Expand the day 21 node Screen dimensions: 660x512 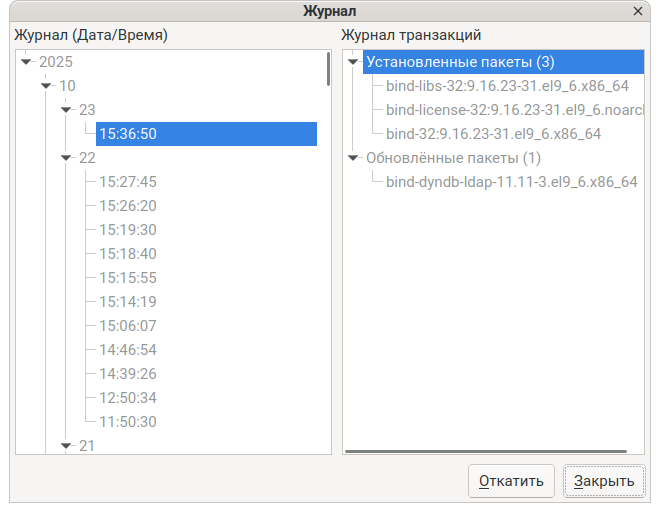[x=67, y=446]
